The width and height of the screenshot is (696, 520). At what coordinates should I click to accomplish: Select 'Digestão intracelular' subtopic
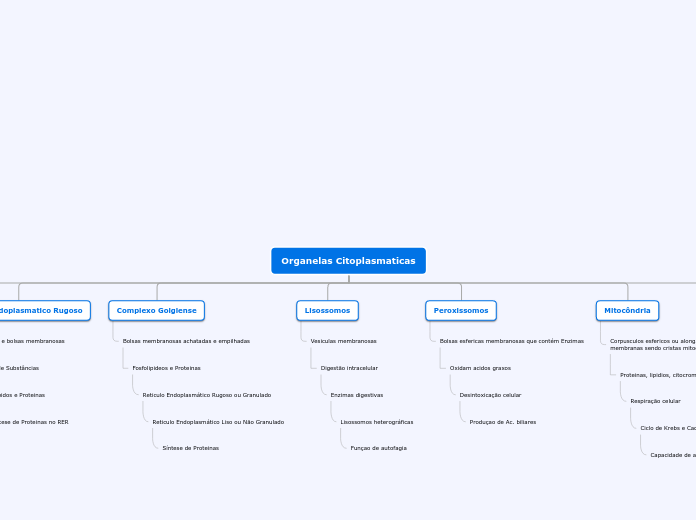coord(349,368)
